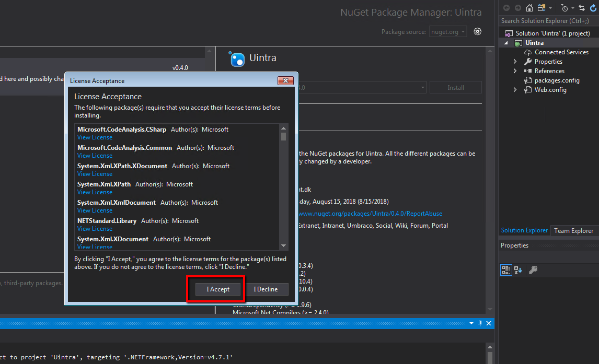Viewport: 599px width, 364px height.
Task: Click the Pending Changes Filter clock icon
Action: pos(564,8)
